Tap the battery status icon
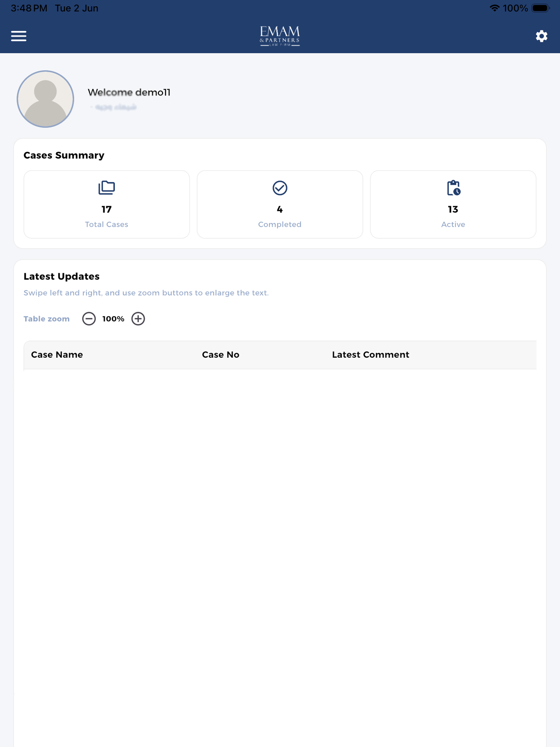The image size is (560, 747). pos(541,8)
